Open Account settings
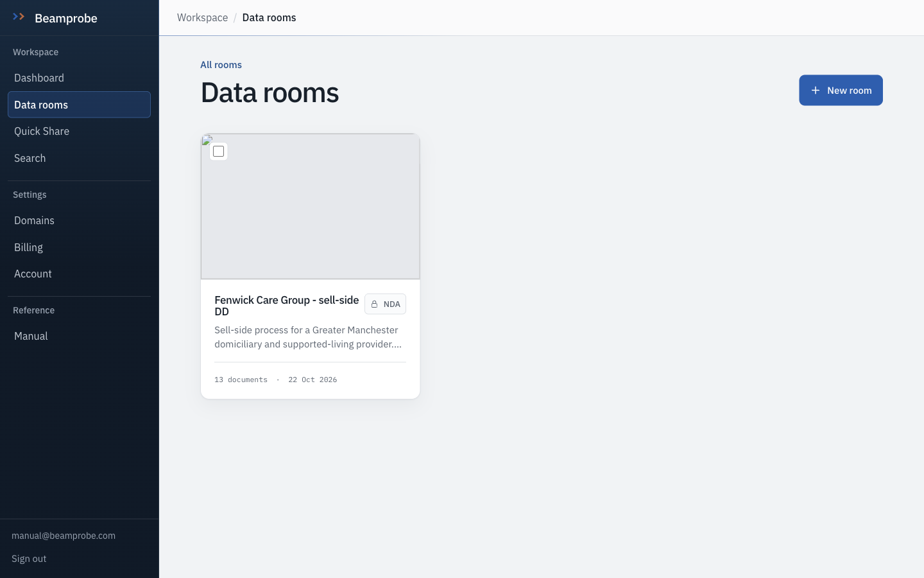The image size is (924, 578). point(79,274)
